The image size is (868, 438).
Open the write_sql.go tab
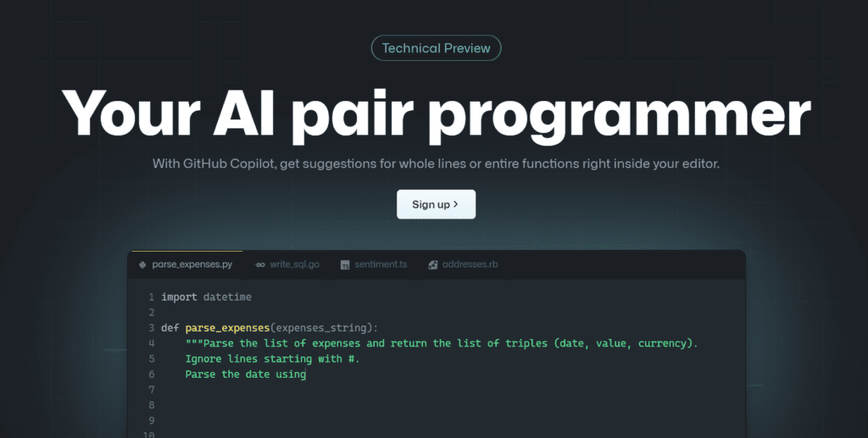(x=287, y=264)
